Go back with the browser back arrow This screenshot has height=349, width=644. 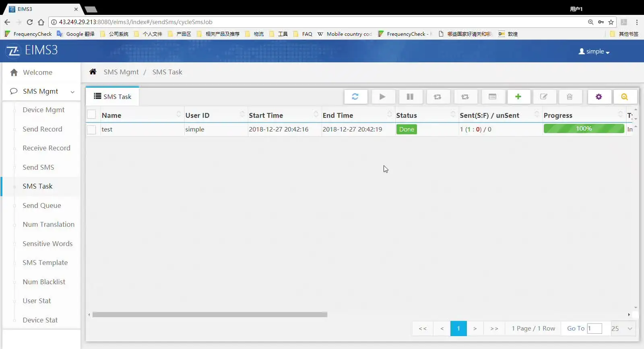pyautogui.click(x=7, y=22)
